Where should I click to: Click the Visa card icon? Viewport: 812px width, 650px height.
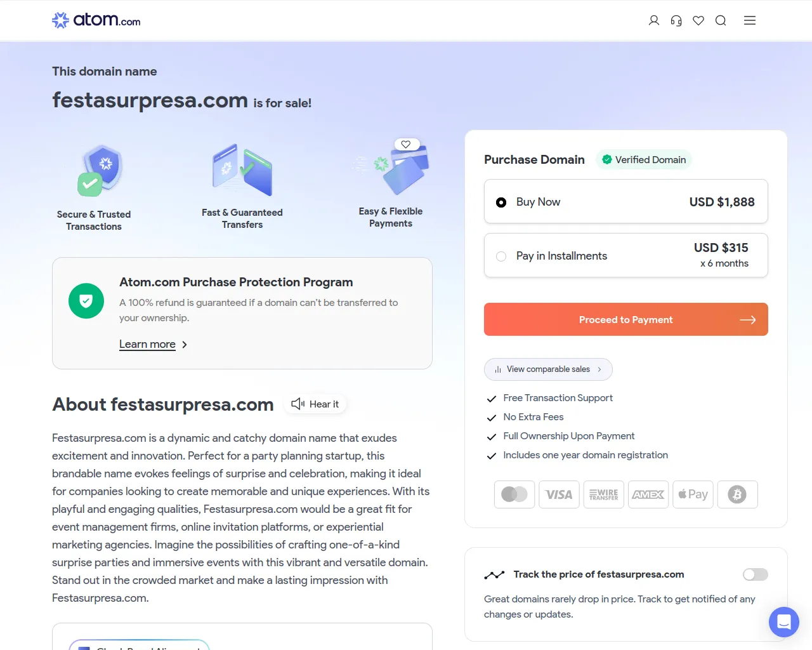[x=559, y=494]
